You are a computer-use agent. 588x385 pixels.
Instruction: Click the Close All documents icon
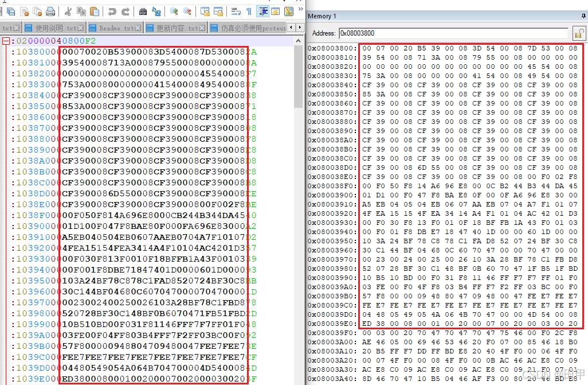(x=37, y=11)
